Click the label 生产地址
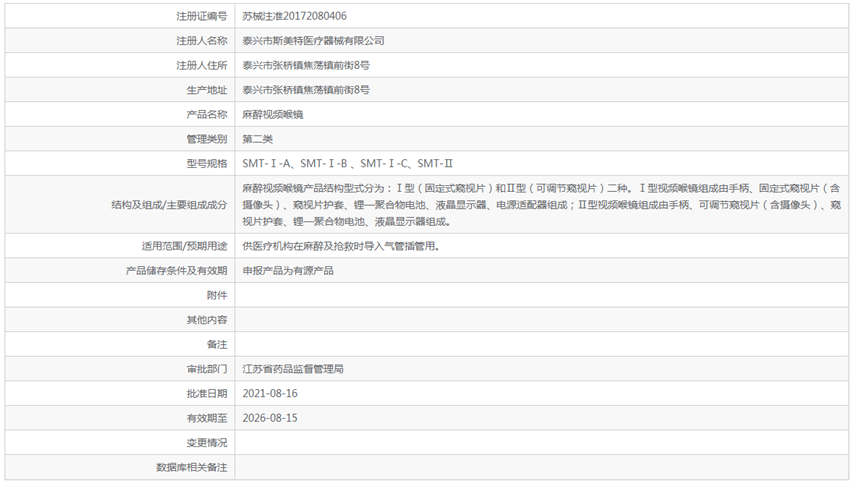850x483 pixels. (x=207, y=90)
